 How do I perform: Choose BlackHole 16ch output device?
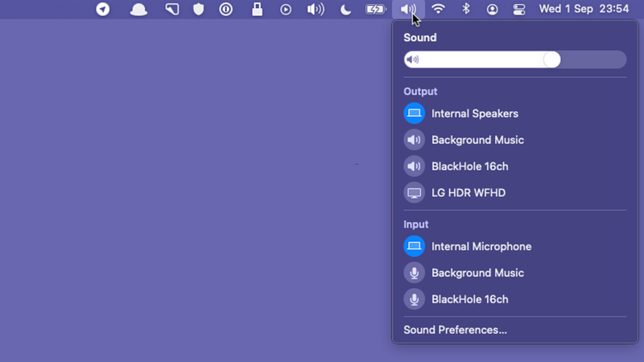[x=515, y=167]
